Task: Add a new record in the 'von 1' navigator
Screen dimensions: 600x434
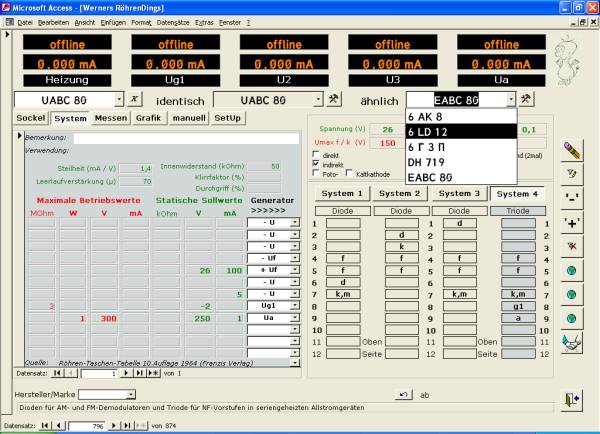Action: pyautogui.click(x=153, y=373)
